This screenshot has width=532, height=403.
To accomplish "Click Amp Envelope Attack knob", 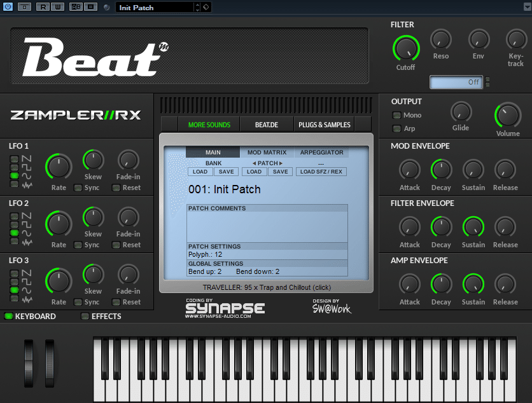I will (410, 284).
